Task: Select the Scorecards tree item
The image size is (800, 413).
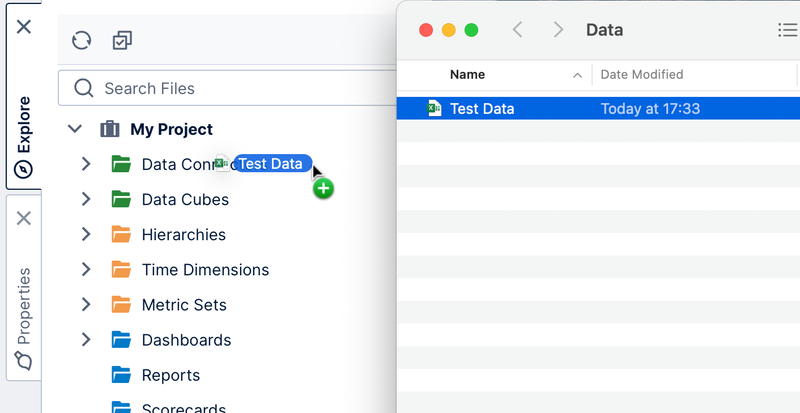Action: [184, 407]
